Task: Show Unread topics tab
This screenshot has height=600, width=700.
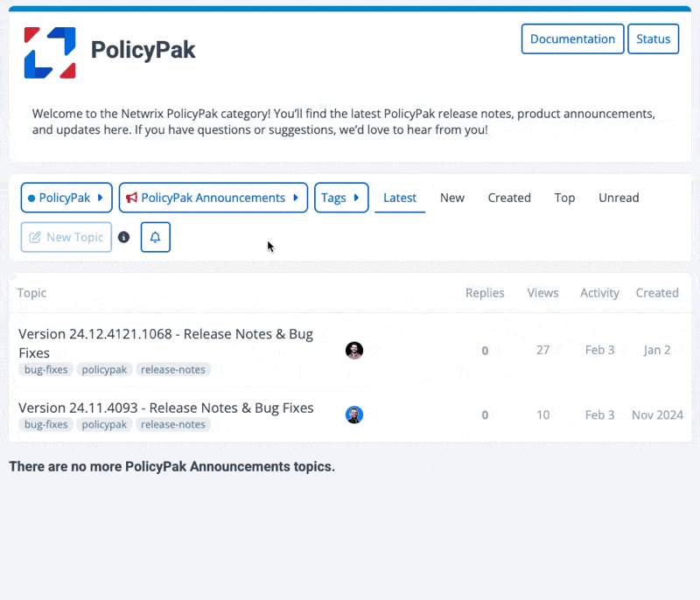Action: [619, 198]
